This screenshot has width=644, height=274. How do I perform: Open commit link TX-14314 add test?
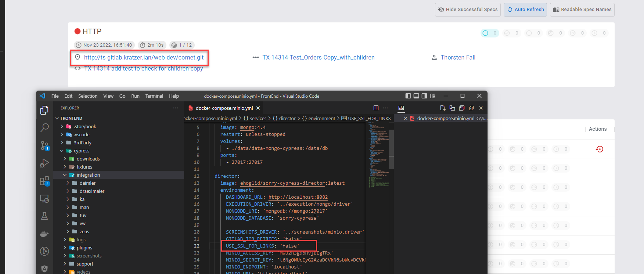[x=144, y=68]
